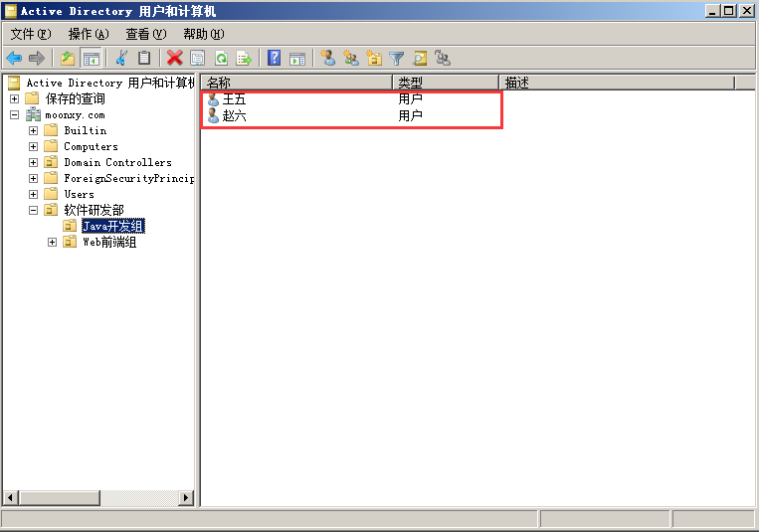
Task: Click the tree pane scroll right arrow
Action: point(186,497)
